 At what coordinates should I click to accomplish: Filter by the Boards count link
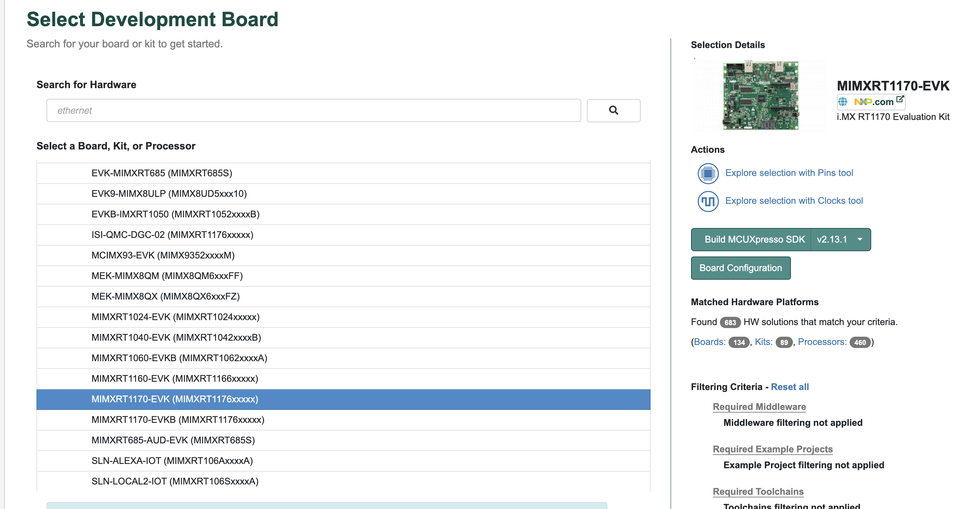(710, 342)
